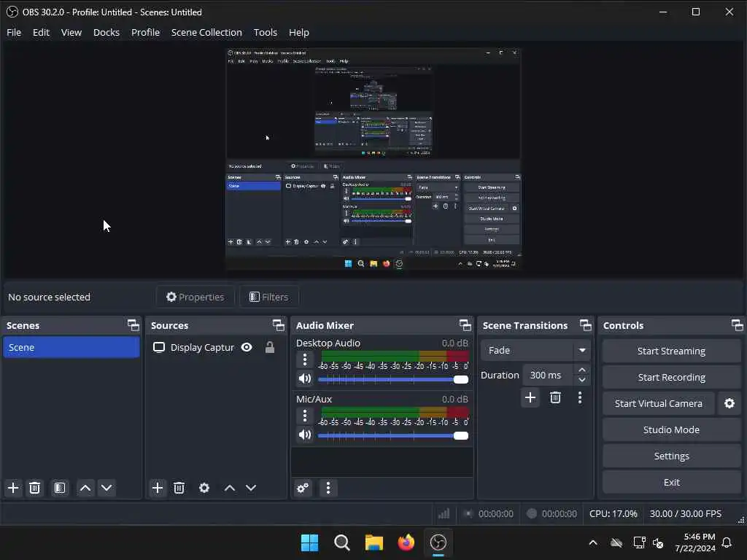Adjust Desktop Audio volume slider

coord(393,379)
